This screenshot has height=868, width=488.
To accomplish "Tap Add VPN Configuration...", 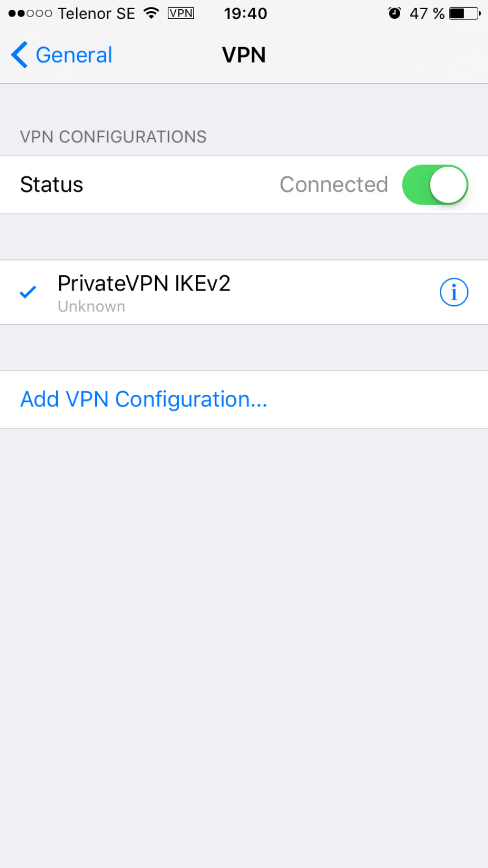I will [144, 399].
